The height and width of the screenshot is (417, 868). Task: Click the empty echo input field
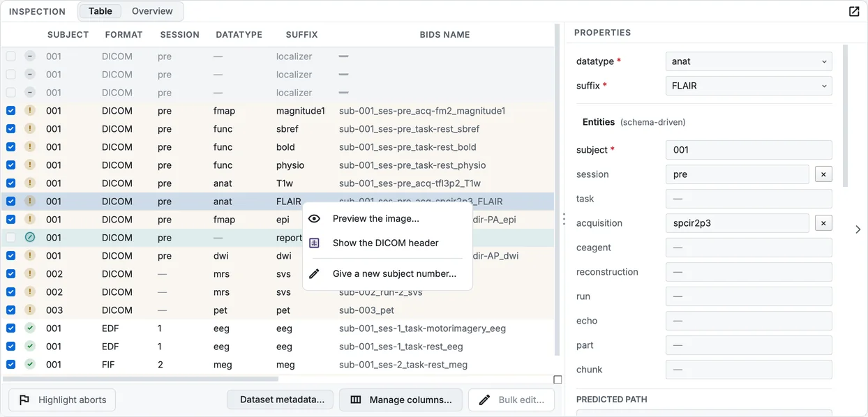click(x=749, y=321)
